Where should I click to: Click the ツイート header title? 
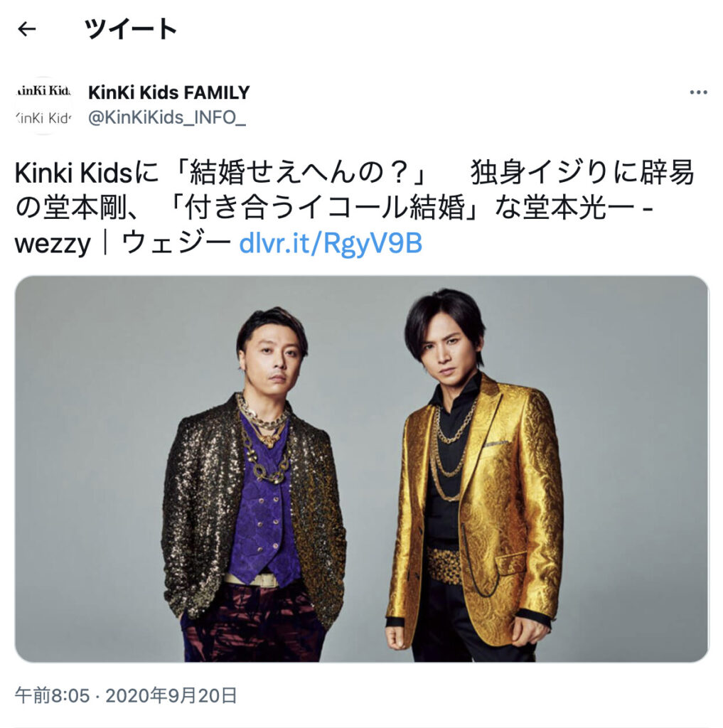click(131, 28)
